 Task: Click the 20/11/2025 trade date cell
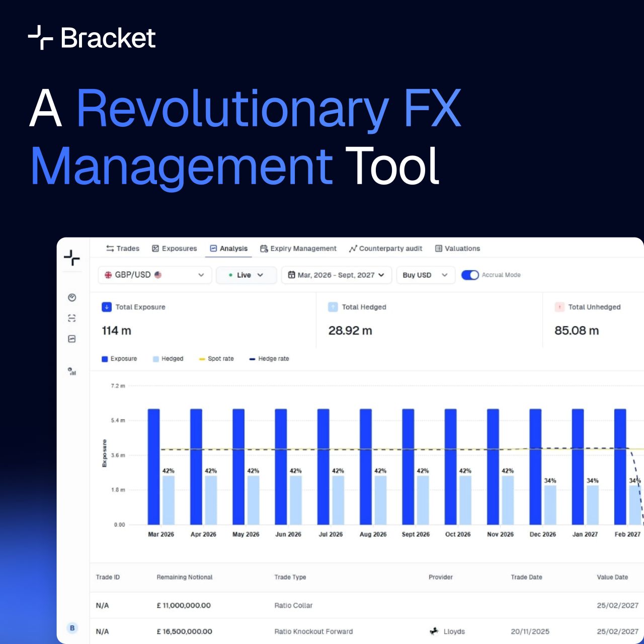[530, 631]
